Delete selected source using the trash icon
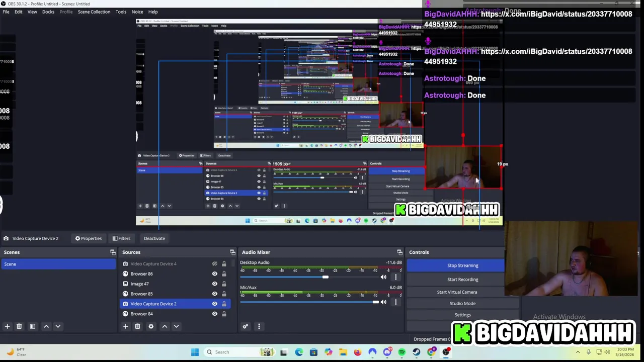 point(137,326)
